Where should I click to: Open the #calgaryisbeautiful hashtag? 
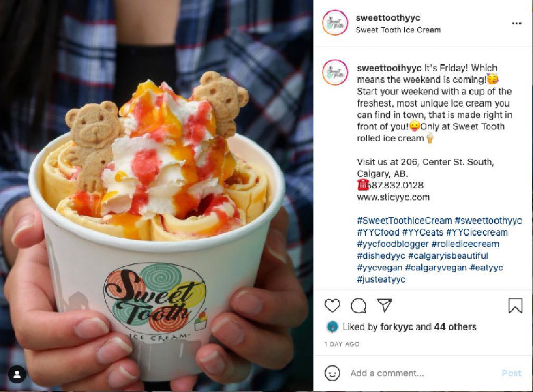coord(448,256)
